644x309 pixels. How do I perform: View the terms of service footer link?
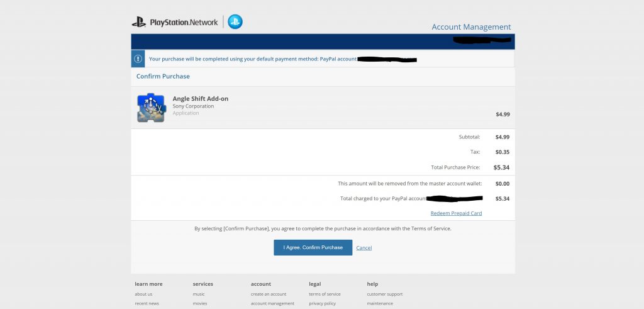click(325, 294)
